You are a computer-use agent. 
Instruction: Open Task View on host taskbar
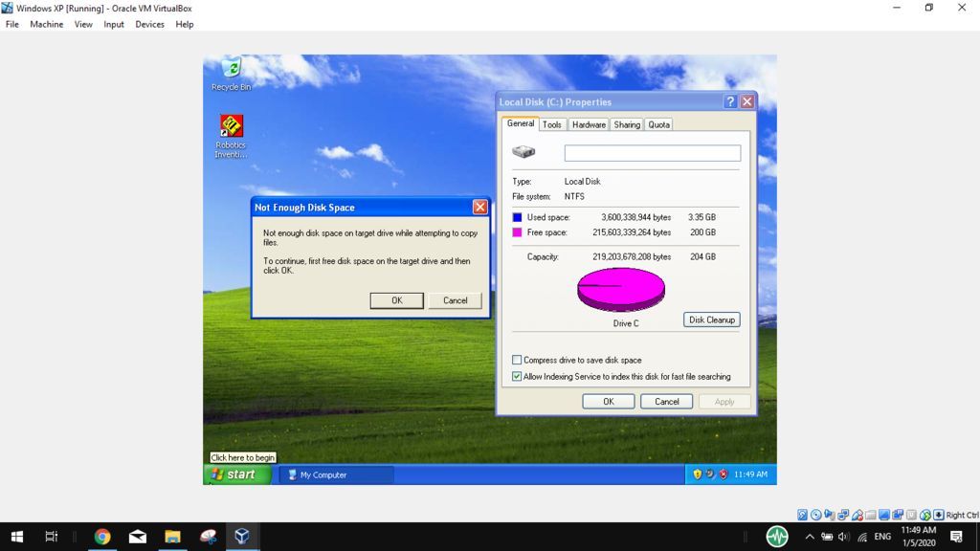pyautogui.click(x=52, y=536)
